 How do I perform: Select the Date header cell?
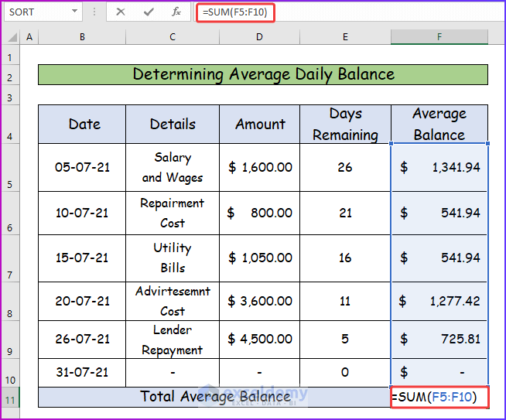(x=84, y=124)
